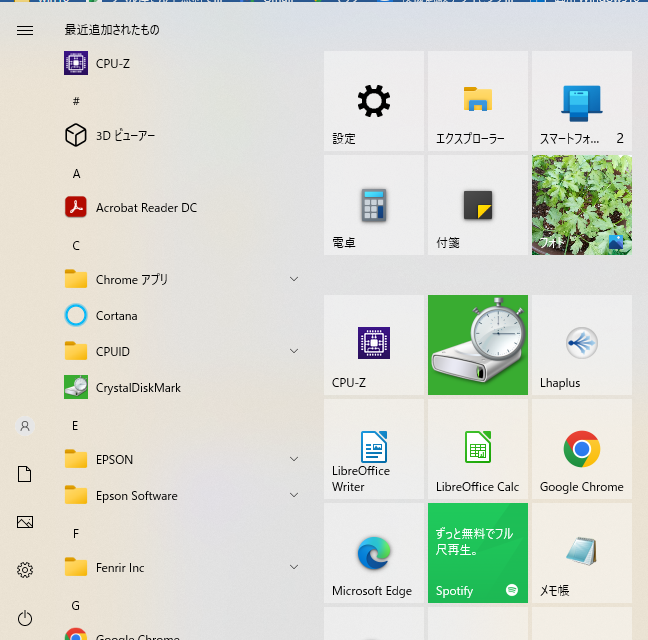Open the Epson Software folder entry
This screenshot has height=640, width=648.
(x=182, y=495)
